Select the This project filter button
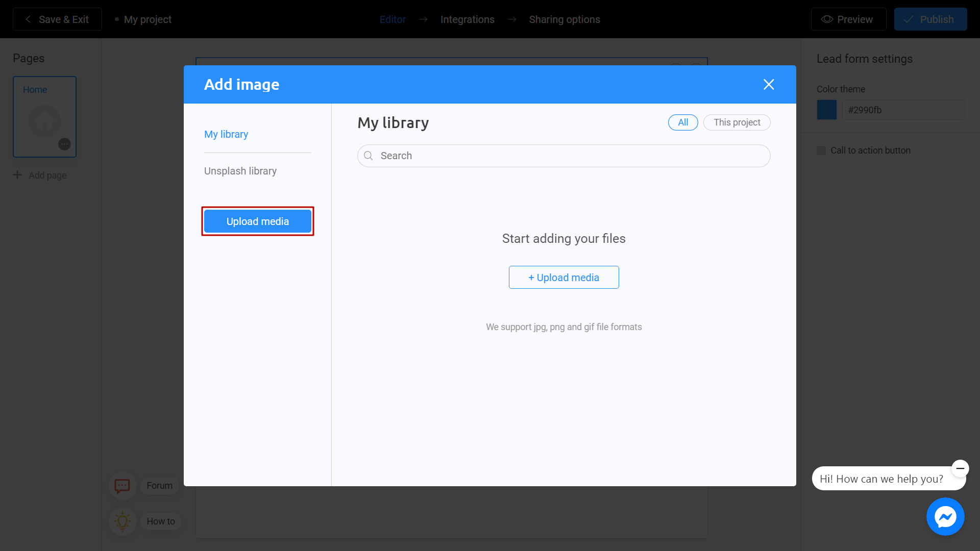980x551 pixels. [x=737, y=122]
